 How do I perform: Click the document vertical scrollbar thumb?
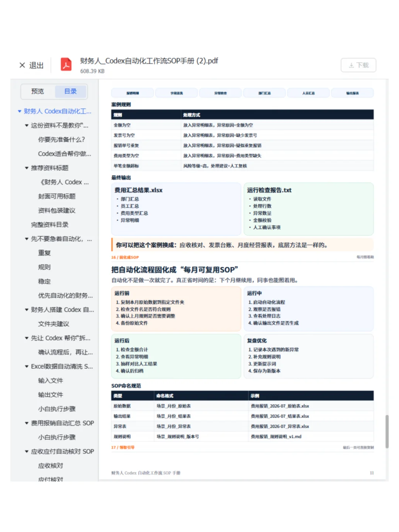coord(387,432)
